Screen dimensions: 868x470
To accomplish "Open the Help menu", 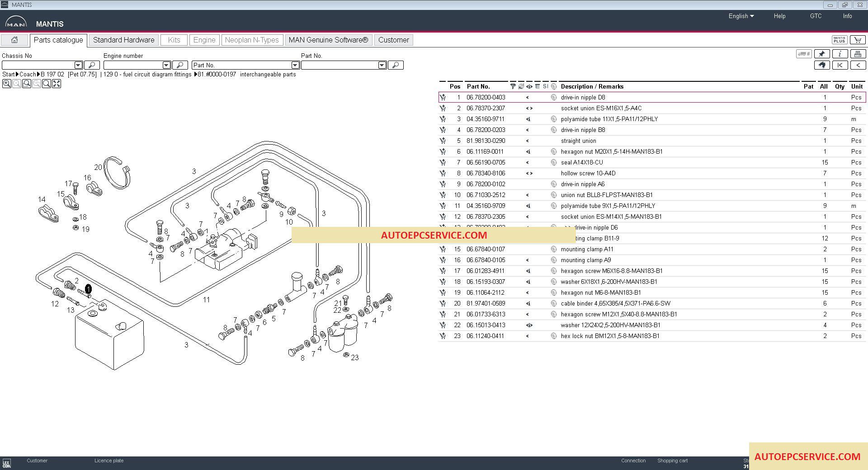I will coord(779,16).
